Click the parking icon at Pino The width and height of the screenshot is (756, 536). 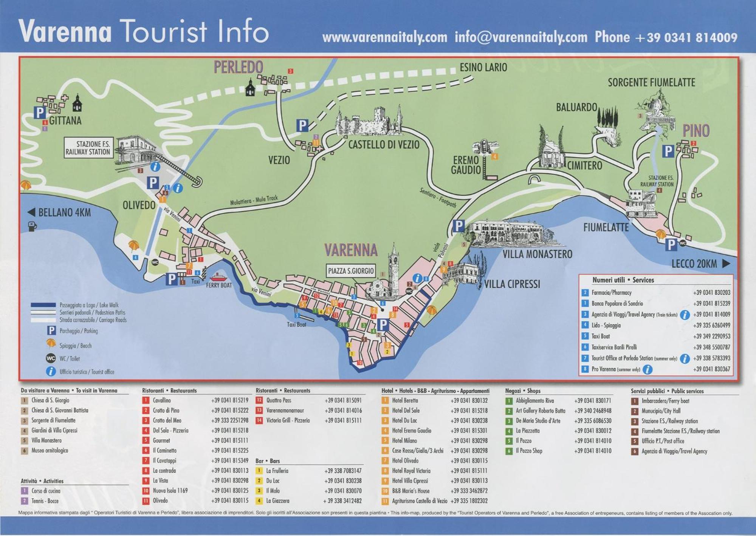(668, 151)
